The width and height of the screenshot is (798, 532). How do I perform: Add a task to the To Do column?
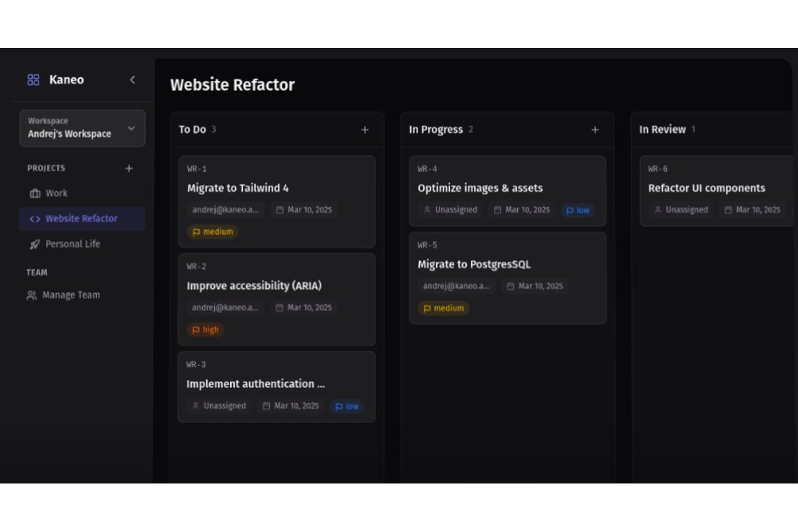coord(365,130)
